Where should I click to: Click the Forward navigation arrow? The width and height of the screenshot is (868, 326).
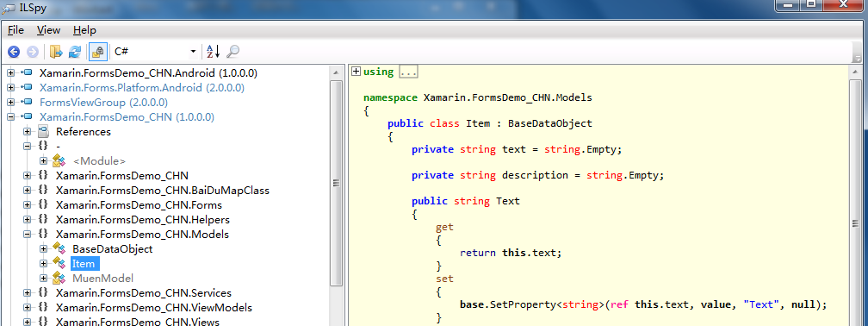tap(33, 52)
